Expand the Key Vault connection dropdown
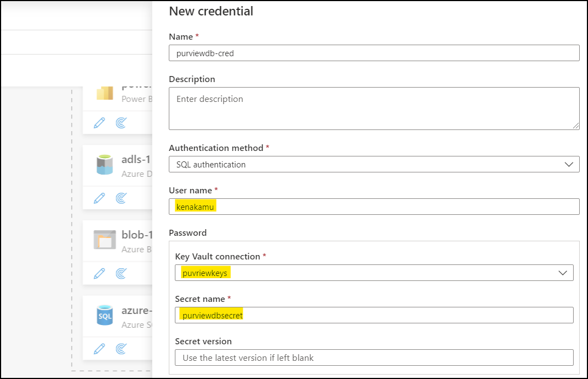This screenshot has width=588, height=379. click(x=374, y=273)
